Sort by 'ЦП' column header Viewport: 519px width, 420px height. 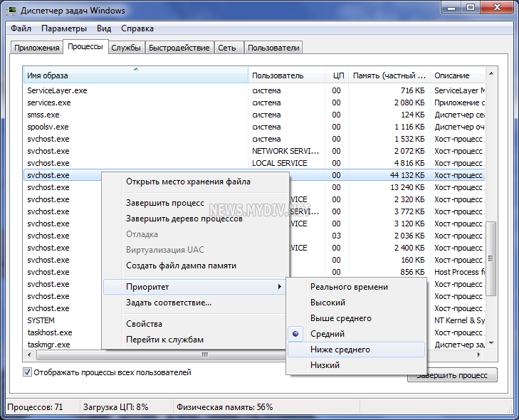click(x=337, y=75)
